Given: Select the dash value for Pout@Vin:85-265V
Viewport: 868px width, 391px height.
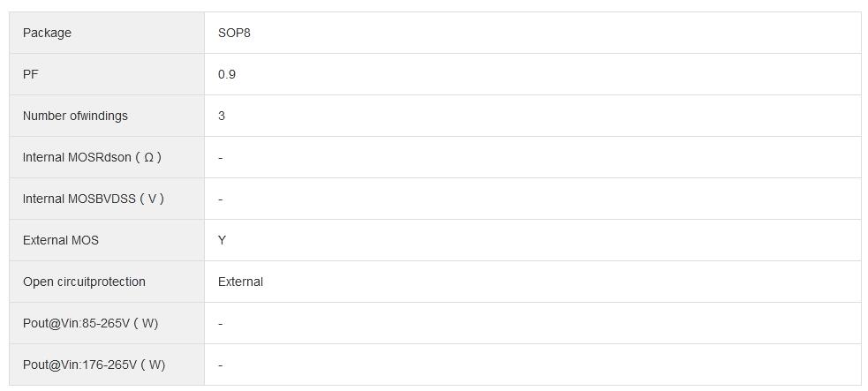Looking at the screenshot, I should point(221,323).
